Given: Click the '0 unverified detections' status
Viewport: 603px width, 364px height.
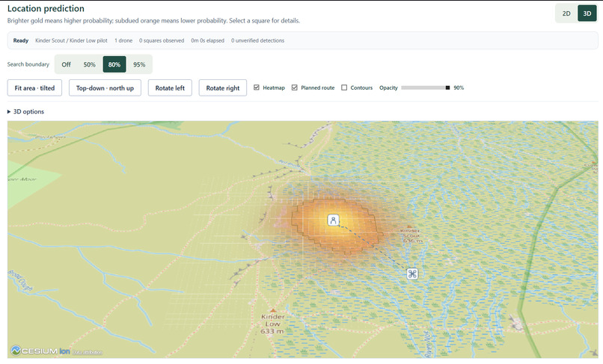Looking at the screenshot, I should pyautogui.click(x=257, y=40).
